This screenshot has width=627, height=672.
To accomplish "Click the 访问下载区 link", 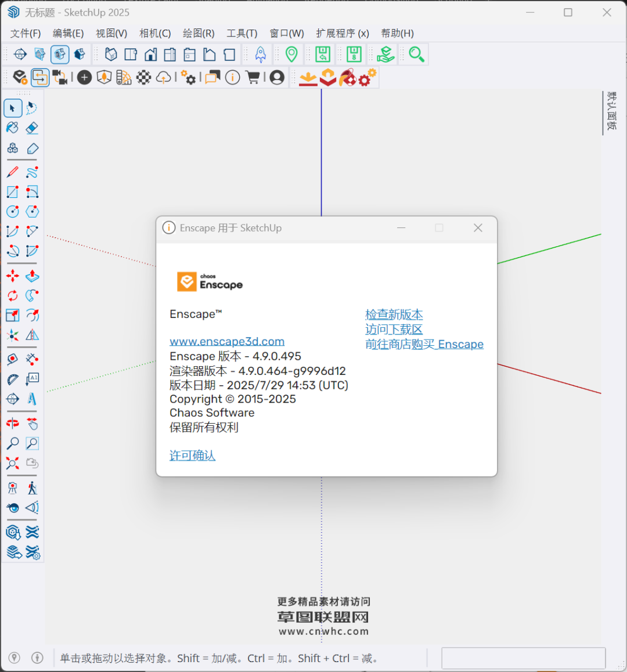I will 394,330.
